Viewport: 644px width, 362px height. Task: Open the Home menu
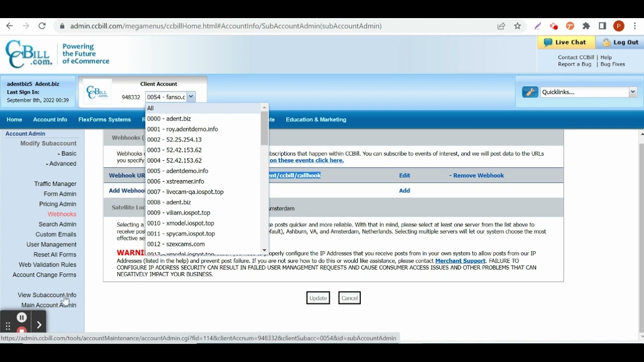pos(14,120)
